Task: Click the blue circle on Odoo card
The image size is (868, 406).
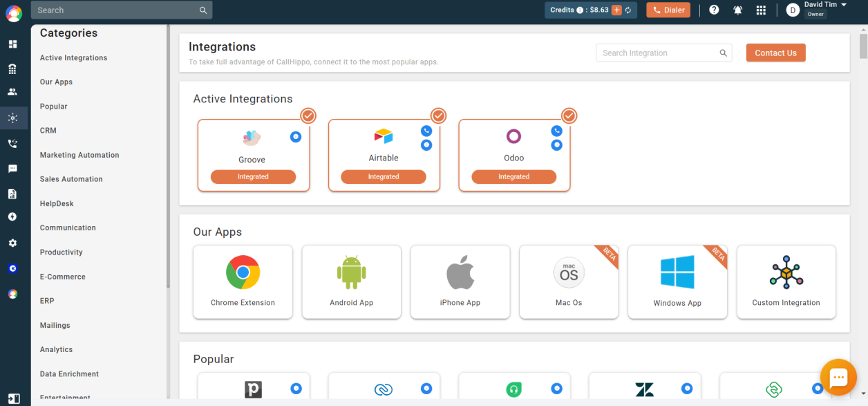Action: [556, 145]
